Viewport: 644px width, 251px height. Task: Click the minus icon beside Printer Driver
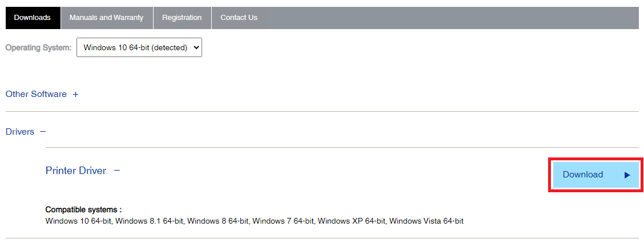pos(117,170)
